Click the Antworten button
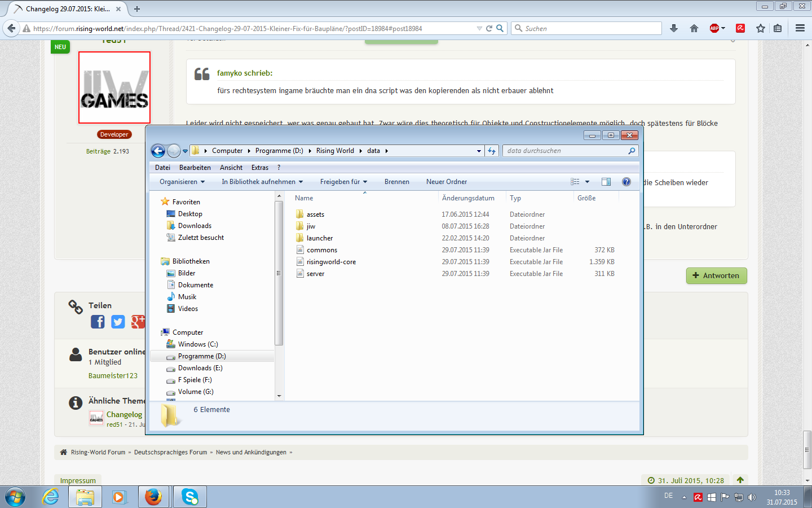The width and height of the screenshot is (812, 508). pos(716,275)
